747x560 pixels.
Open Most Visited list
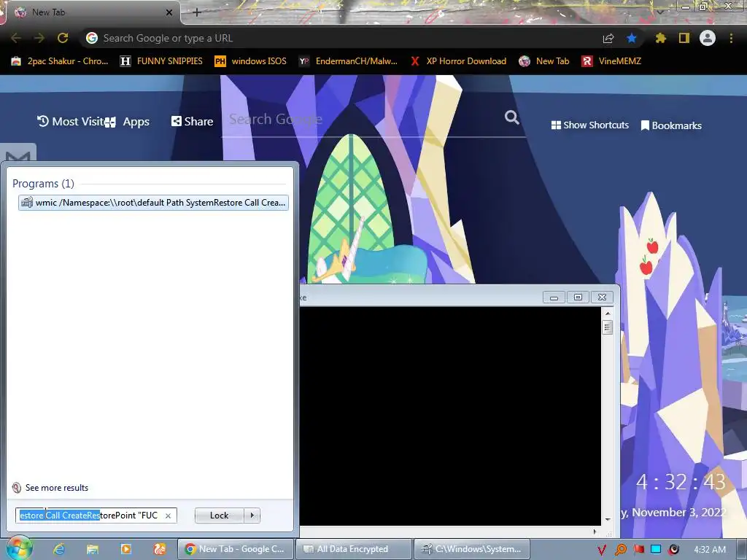(x=71, y=122)
